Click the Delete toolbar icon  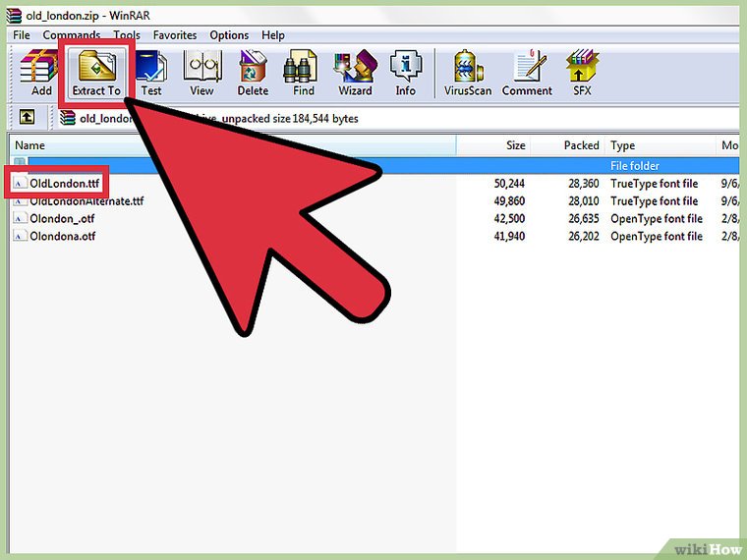[x=253, y=72]
